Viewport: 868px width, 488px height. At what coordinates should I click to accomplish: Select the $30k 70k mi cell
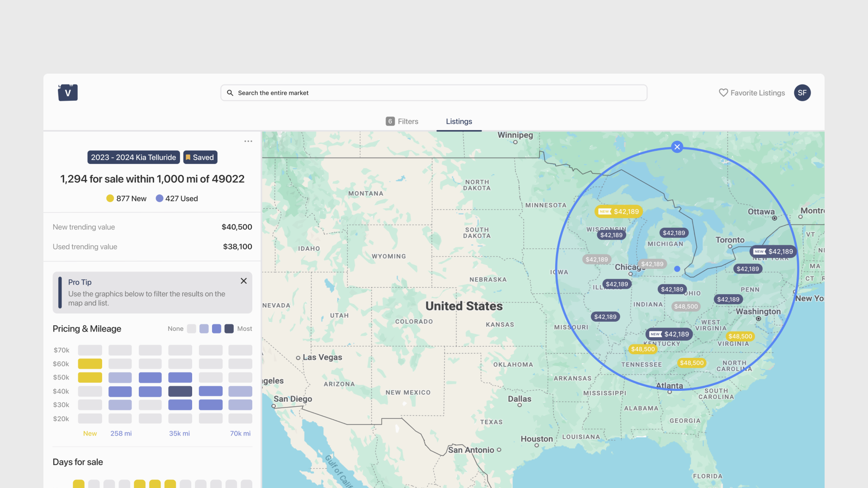240,405
